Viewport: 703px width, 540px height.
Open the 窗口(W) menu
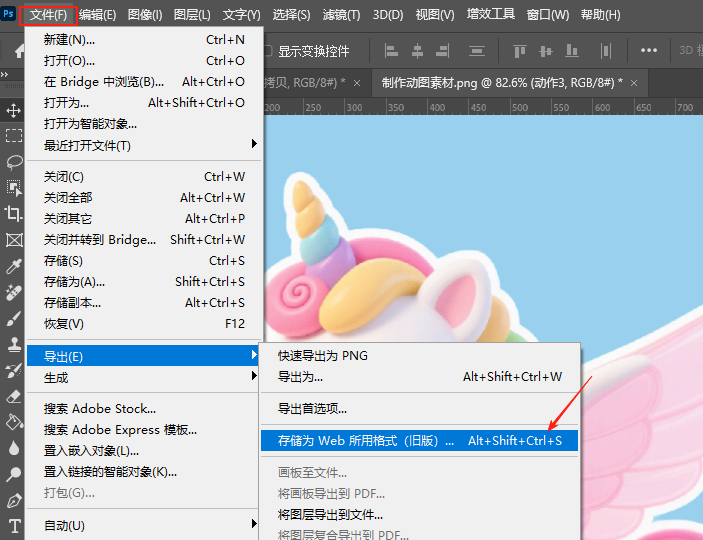[548, 15]
